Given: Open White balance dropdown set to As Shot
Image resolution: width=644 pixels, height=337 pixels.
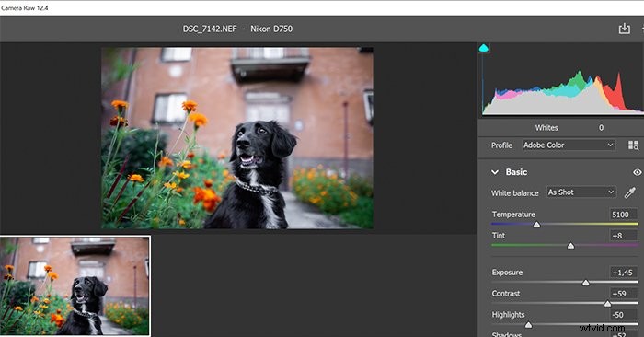Looking at the screenshot, I should pyautogui.click(x=581, y=192).
